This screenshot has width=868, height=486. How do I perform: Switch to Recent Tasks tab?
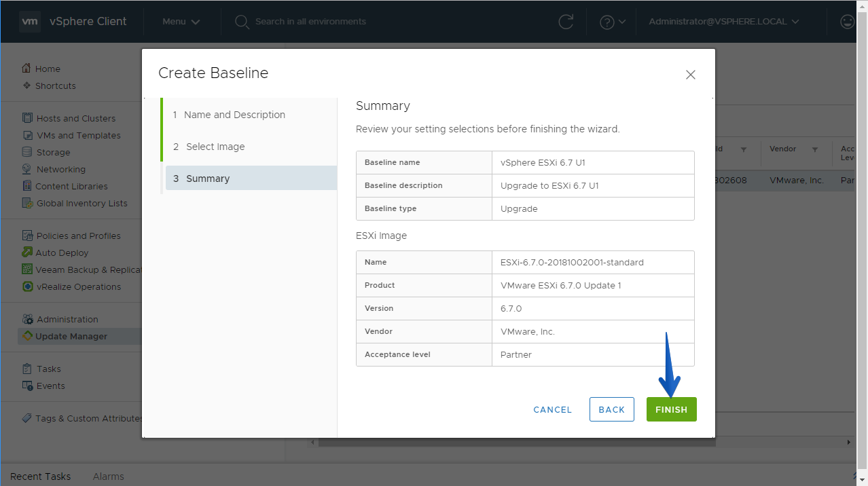[x=41, y=476]
